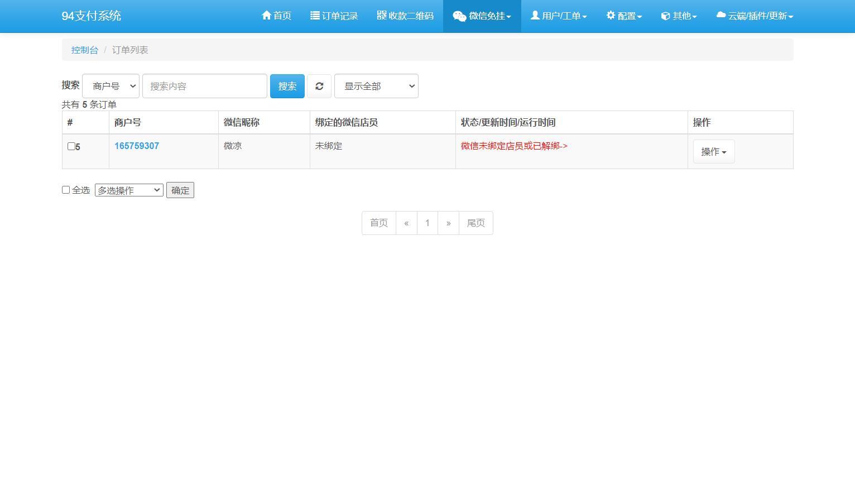Image resolution: width=855 pixels, height=504 pixels.
Task: Open the 显示全部 filter dropdown
Action: [x=376, y=86]
